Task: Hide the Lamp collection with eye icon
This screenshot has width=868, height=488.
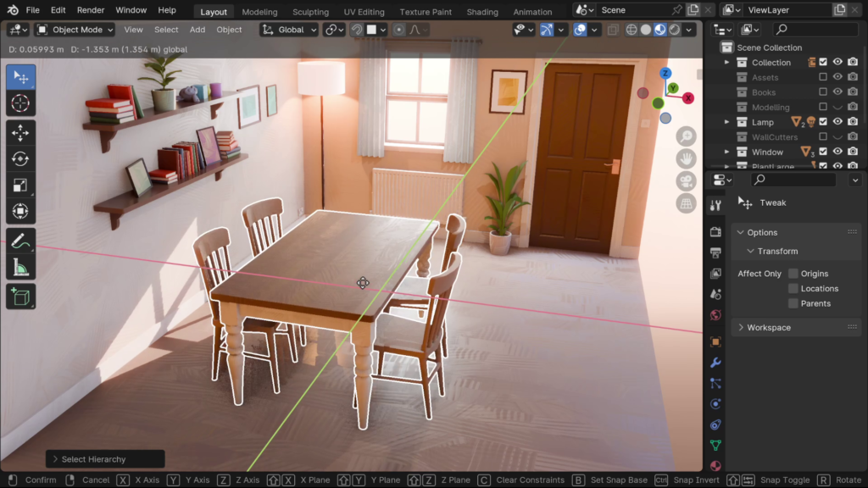Action: [837, 122]
